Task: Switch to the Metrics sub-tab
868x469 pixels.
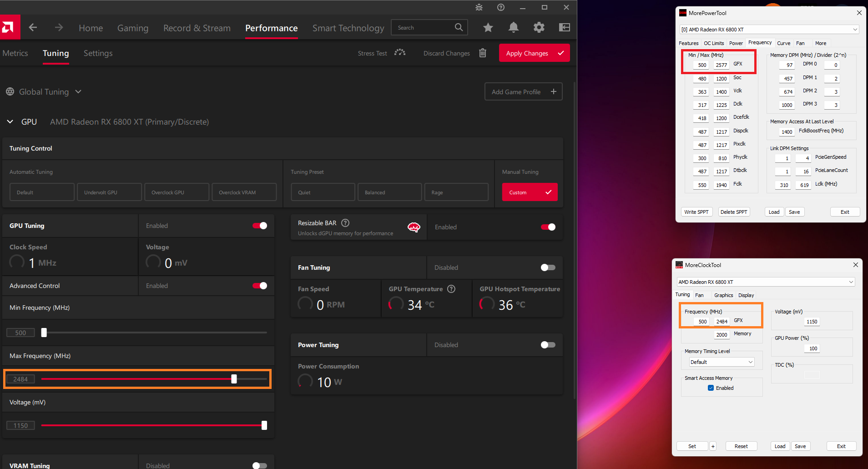Action: [x=15, y=53]
